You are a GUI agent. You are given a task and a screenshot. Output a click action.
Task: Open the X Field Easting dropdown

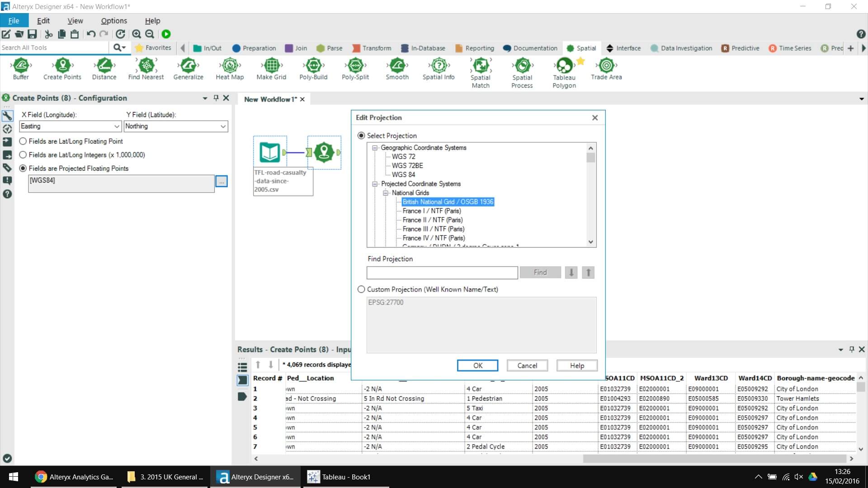[116, 127]
